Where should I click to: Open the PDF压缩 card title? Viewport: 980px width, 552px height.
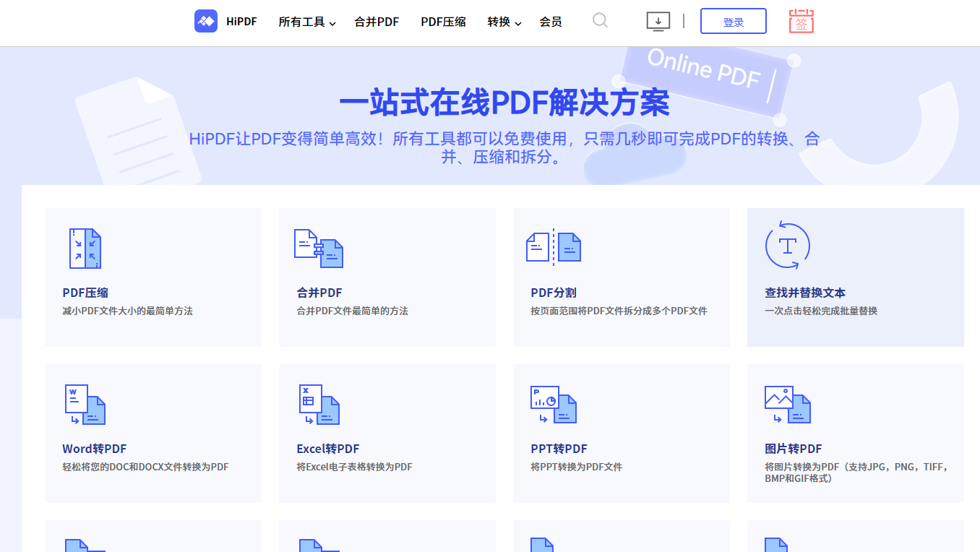(85, 293)
